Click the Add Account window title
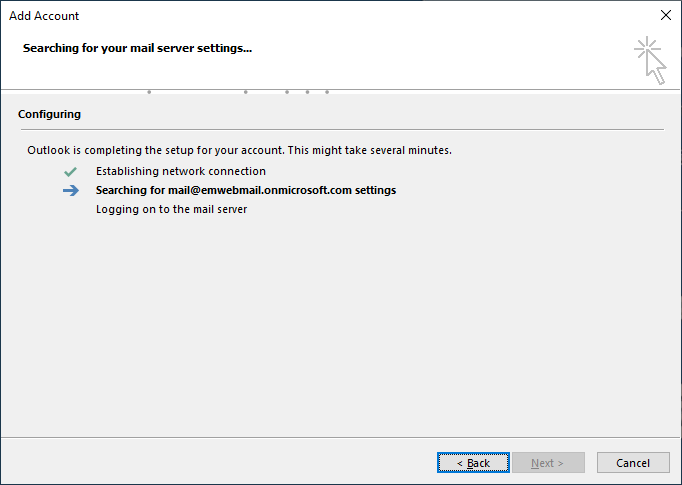 click(44, 16)
